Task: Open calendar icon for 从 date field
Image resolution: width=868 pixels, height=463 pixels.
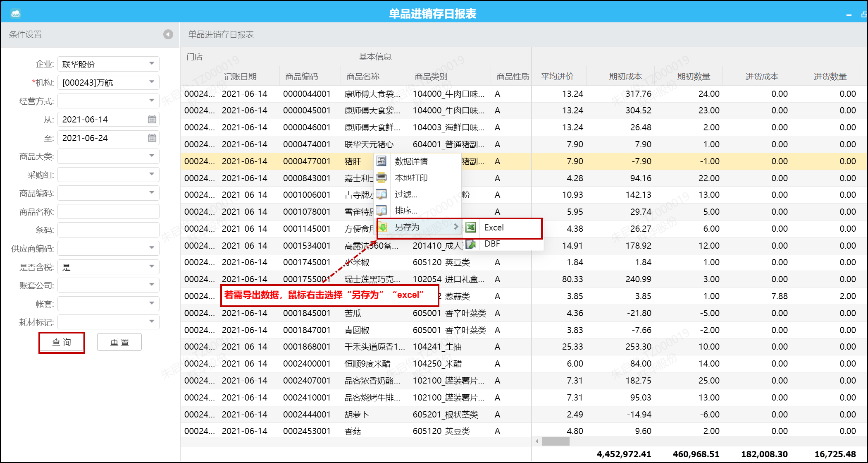Action: 152,120
